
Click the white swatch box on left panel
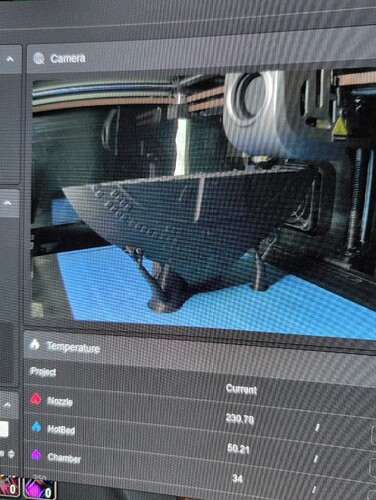coord(4,429)
